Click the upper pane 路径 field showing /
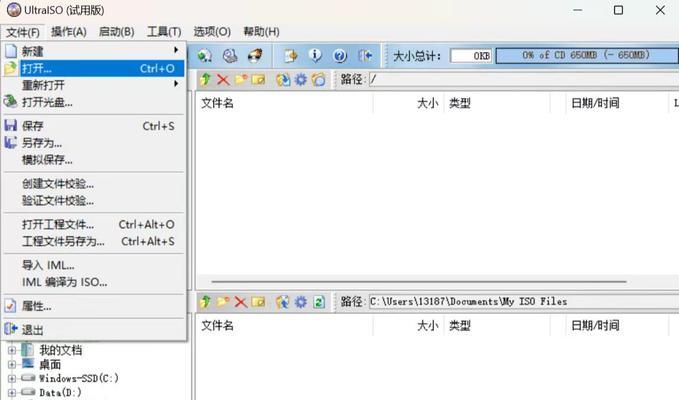This screenshot has width=679, height=400. point(524,80)
